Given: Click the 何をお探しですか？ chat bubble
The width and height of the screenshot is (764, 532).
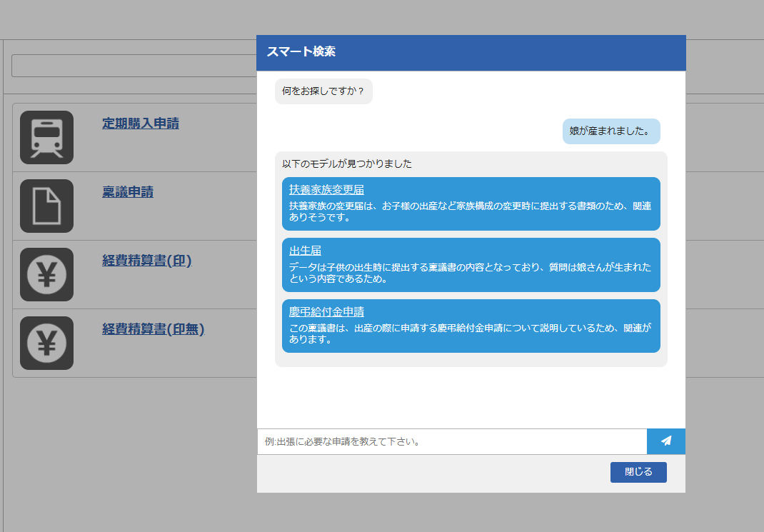Looking at the screenshot, I should point(323,91).
